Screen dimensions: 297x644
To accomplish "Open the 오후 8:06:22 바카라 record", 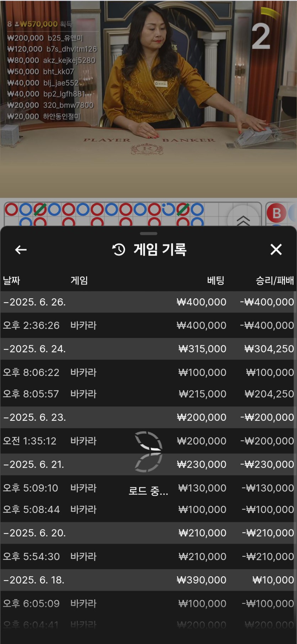I will click(148, 372).
